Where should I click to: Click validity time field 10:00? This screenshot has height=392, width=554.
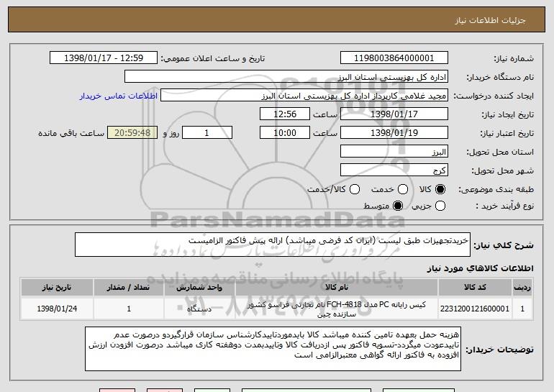tap(285, 133)
